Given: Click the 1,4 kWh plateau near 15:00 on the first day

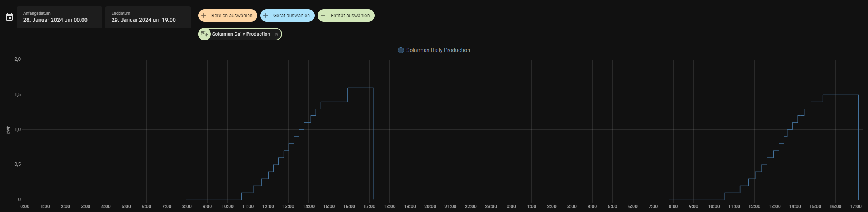Looking at the screenshot, I should [334, 102].
